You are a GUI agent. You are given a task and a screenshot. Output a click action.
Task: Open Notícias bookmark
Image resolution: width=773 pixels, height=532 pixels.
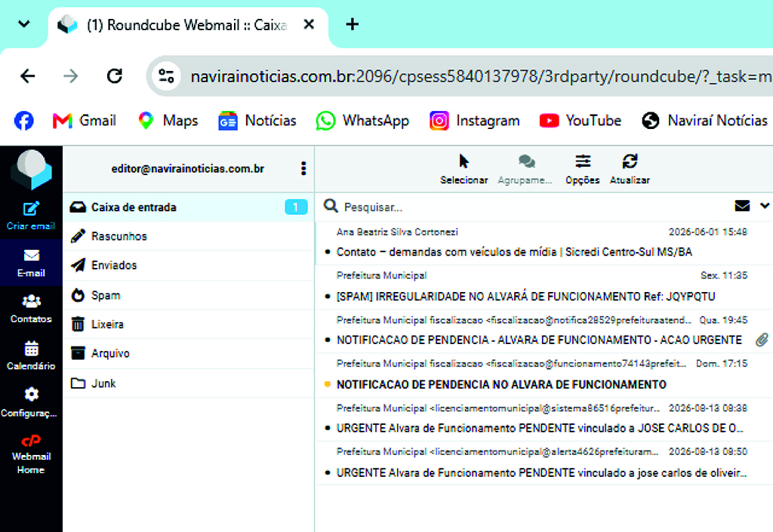point(257,121)
